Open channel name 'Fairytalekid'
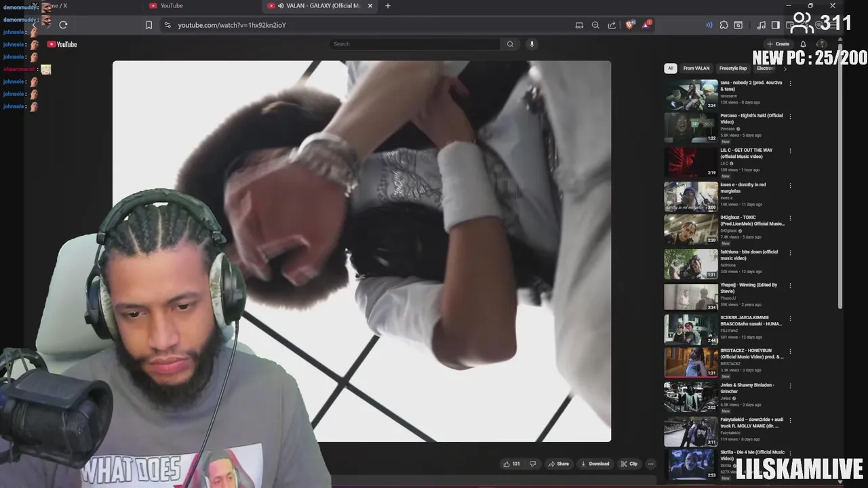Viewport: 868px width, 488px height. pos(730,432)
